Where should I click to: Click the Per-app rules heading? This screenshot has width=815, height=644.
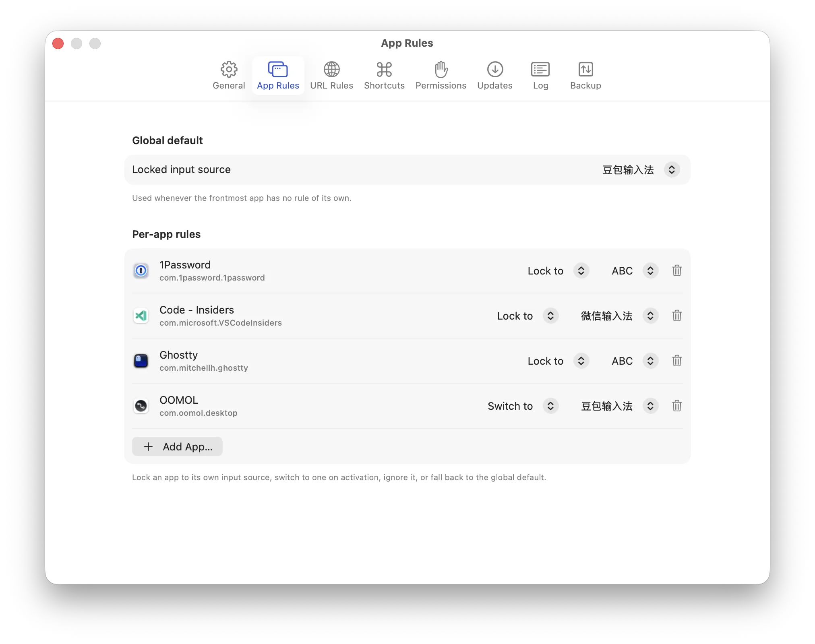(166, 234)
